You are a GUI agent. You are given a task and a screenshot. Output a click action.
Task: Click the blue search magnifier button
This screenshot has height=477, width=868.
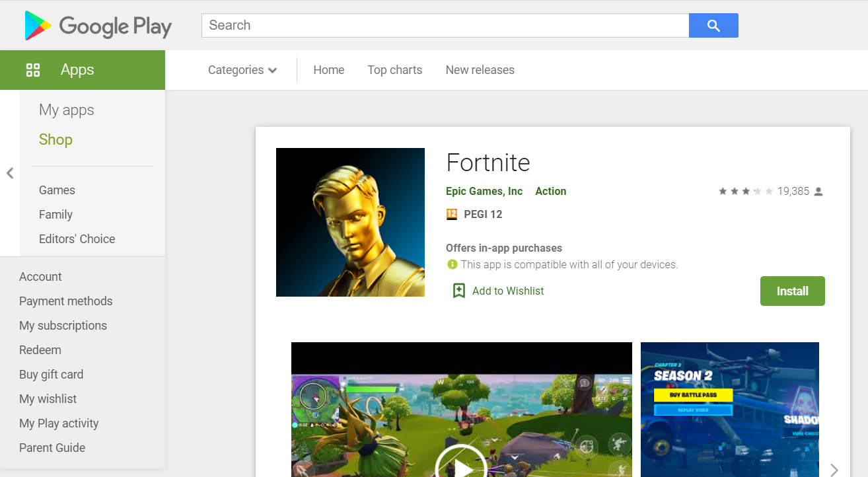tap(713, 26)
